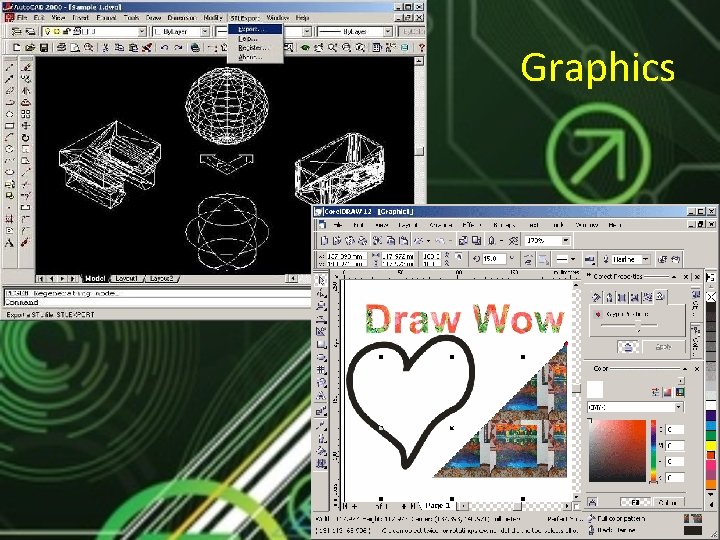Image resolution: width=720 pixels, height=540 pixels.
Task: Choose Register... in the STLExport menu
Action: point(255,48)
